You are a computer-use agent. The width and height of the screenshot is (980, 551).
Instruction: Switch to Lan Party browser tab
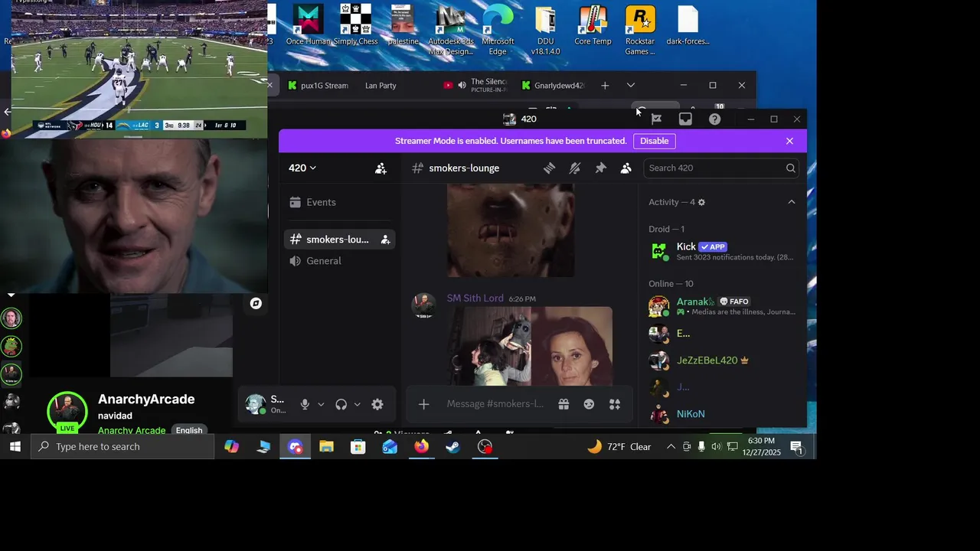click(x=381, y=86)
